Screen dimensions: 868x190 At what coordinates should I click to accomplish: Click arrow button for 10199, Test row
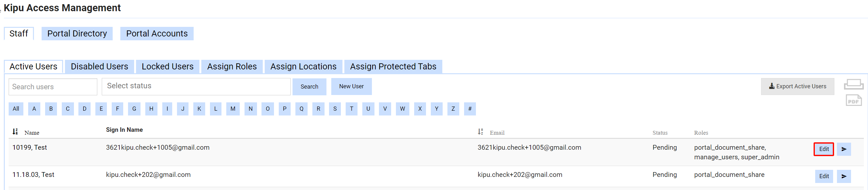tap(844, 149)
